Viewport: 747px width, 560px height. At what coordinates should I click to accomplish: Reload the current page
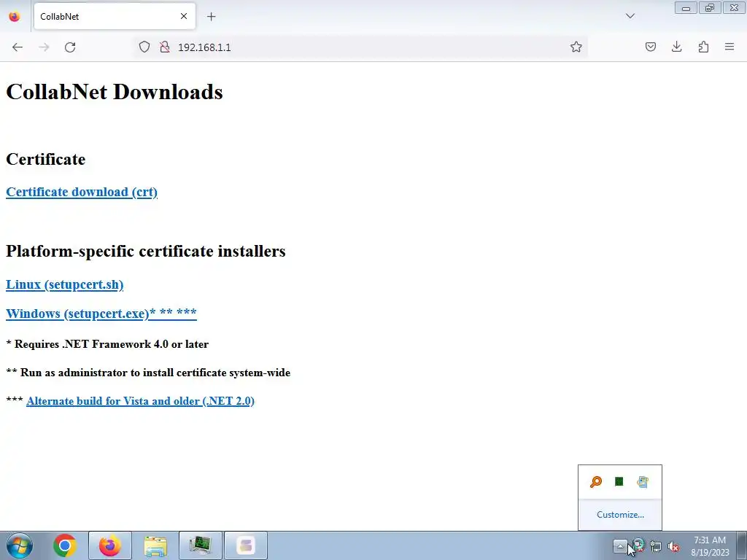70,47
